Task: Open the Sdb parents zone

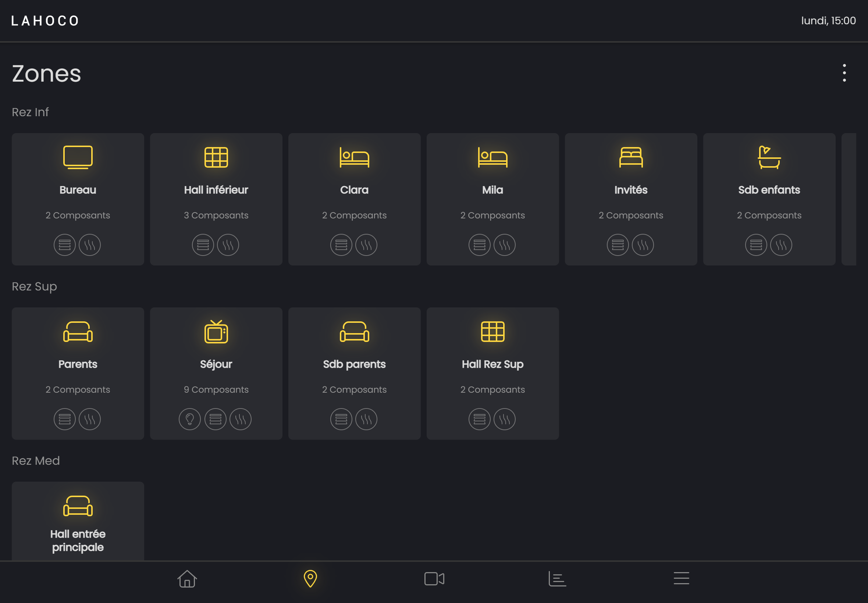Action: pyautogui.click(x=354, y=364)
